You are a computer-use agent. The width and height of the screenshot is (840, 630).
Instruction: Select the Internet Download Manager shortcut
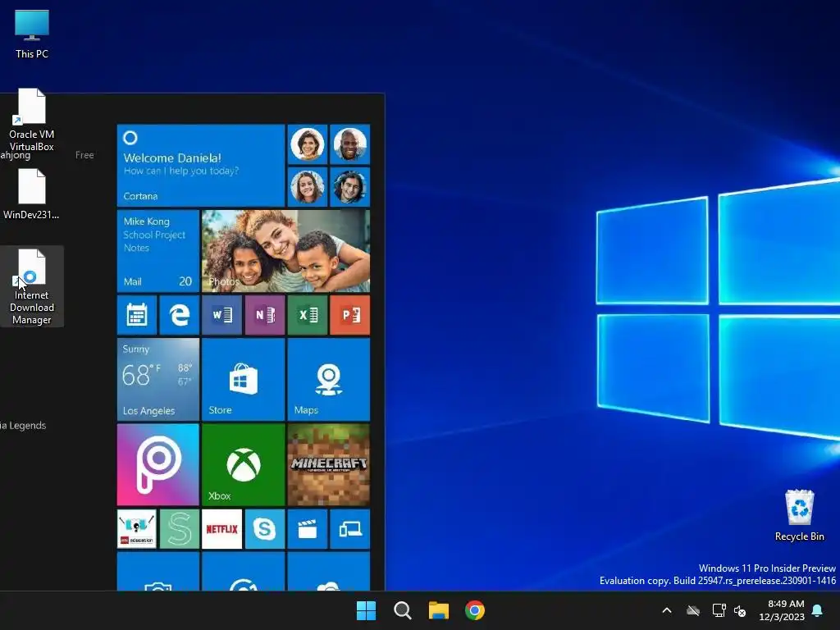pyautogui.click(x=32, y=286)
